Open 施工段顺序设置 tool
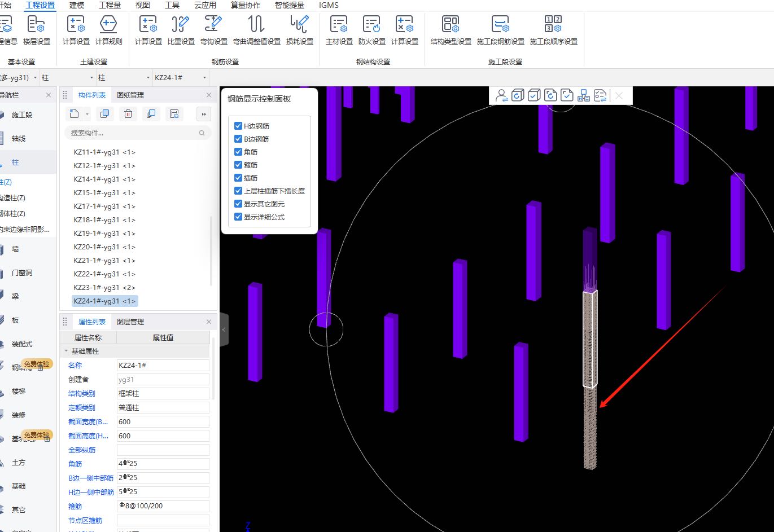This screenshot has height=532, width=774. [553, 30]
